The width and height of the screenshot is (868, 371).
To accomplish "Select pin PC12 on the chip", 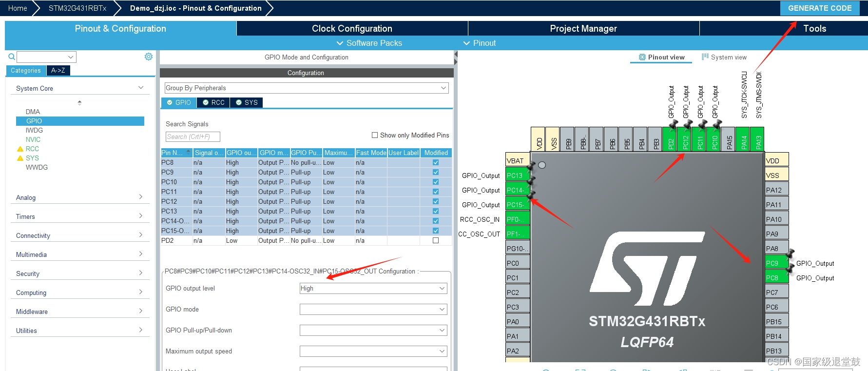I will point(685,139).
